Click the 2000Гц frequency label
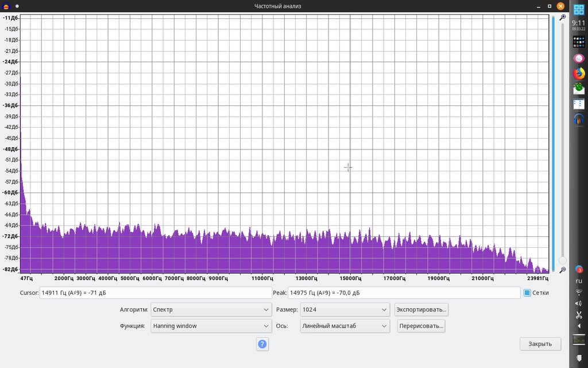The image size is (588, 368). click(64, 279)
